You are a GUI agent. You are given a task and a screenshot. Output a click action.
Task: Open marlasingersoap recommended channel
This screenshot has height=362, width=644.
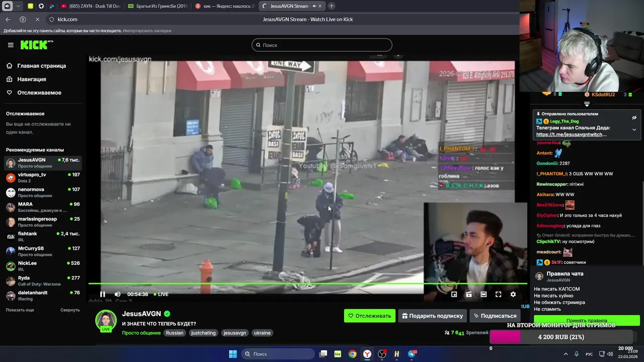(43, 222)
